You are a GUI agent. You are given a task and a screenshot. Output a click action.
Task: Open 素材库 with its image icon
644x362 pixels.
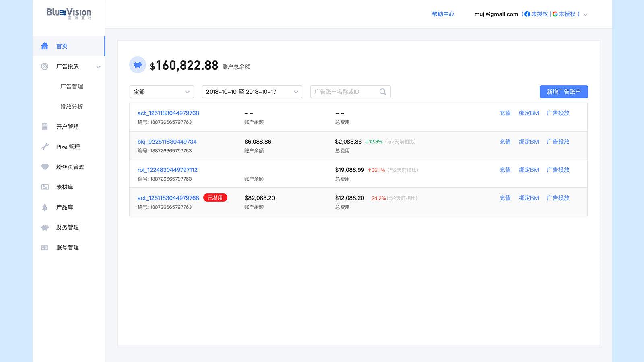45,187
